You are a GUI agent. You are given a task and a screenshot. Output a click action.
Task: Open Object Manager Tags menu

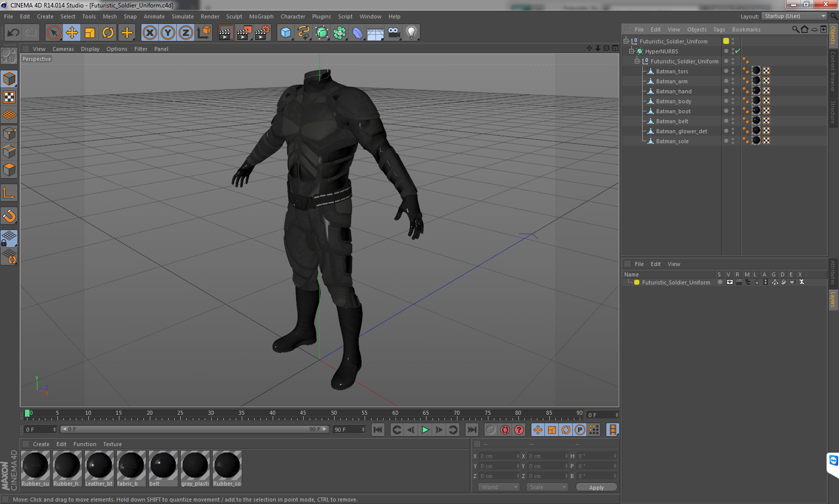719,29
